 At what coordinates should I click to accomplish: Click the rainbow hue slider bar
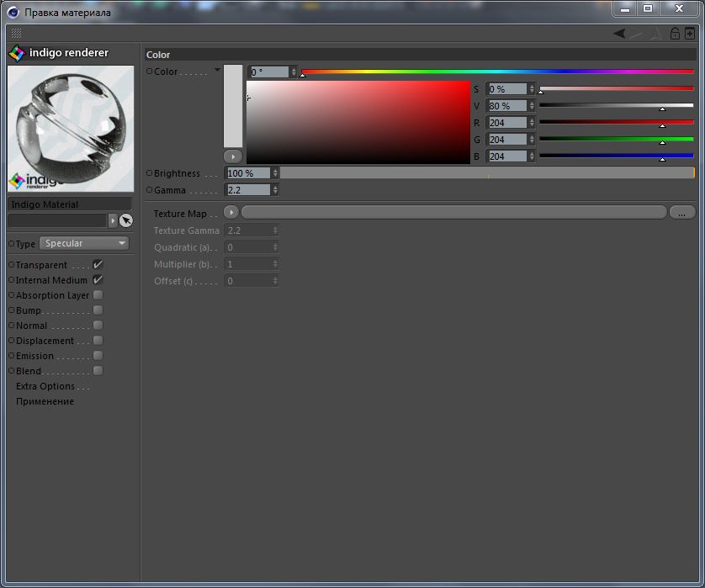[496, 72]
